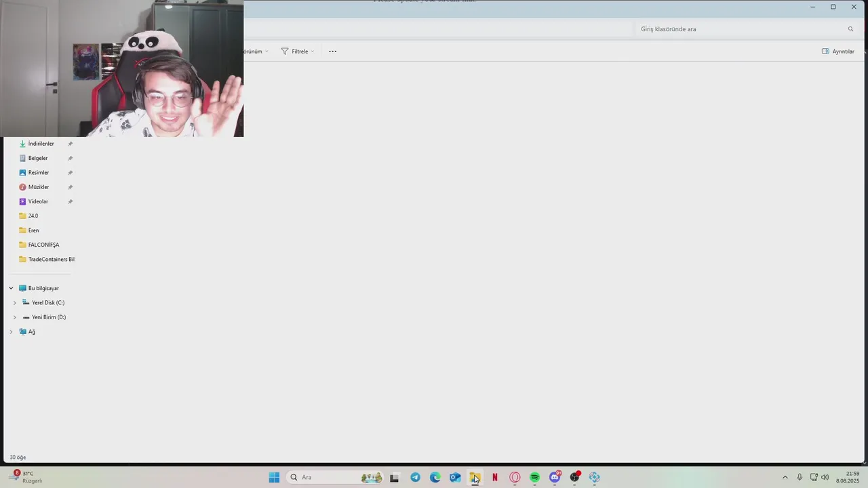Toggle the Ayrıntılar details pane
This screenshot has height=488, width=868.
(837, 52)
